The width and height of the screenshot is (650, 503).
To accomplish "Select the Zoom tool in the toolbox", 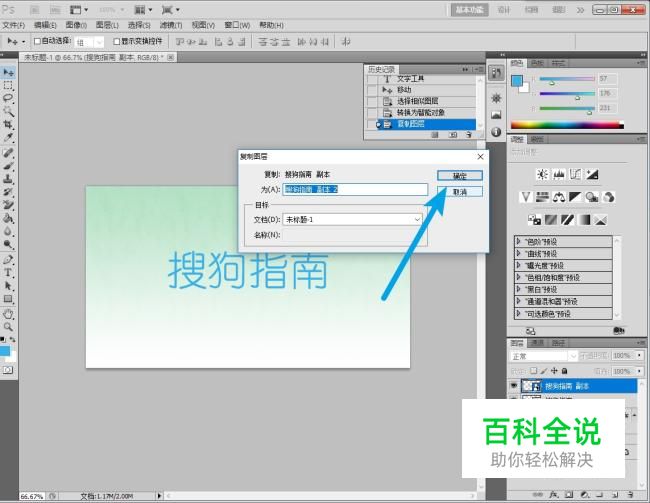I will (8, 327).
